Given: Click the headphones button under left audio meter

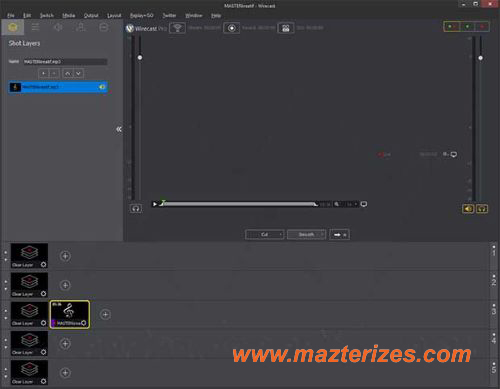Looking at the screenshot, I should [x=136, y=209].
